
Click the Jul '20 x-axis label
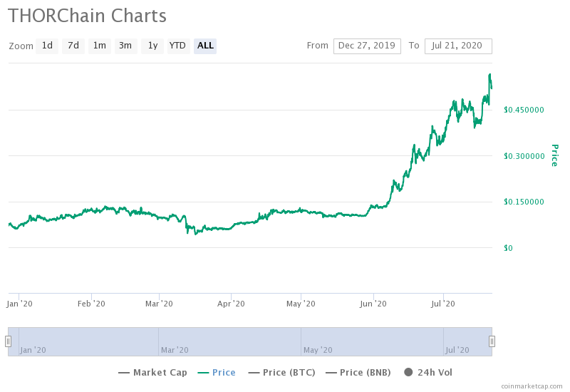(442, 304)
